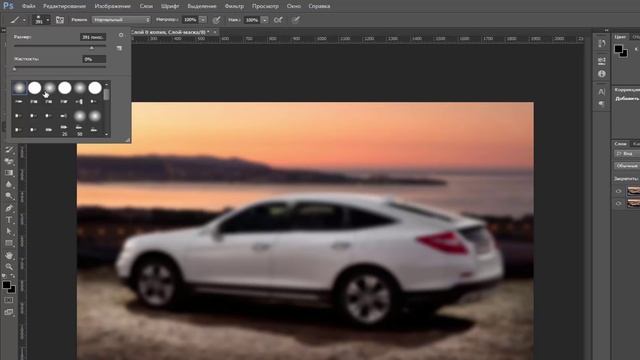
Task: Close the open document tab
Action: (x=215, y=32)
